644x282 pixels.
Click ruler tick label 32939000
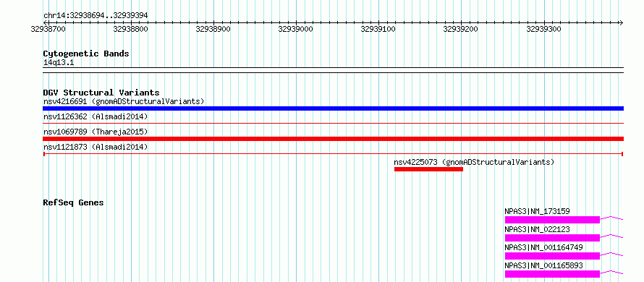point(296,29)
